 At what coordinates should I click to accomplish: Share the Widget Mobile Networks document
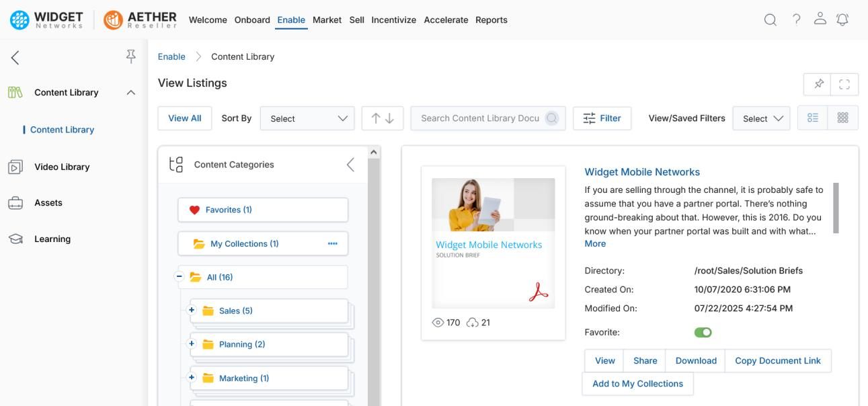pyautogui.click(x=645, y=361)
